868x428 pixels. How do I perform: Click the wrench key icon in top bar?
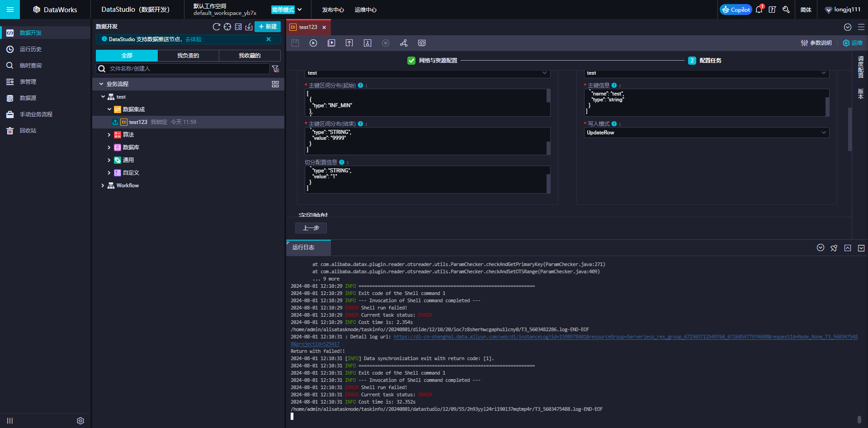[x=786, y=10]
